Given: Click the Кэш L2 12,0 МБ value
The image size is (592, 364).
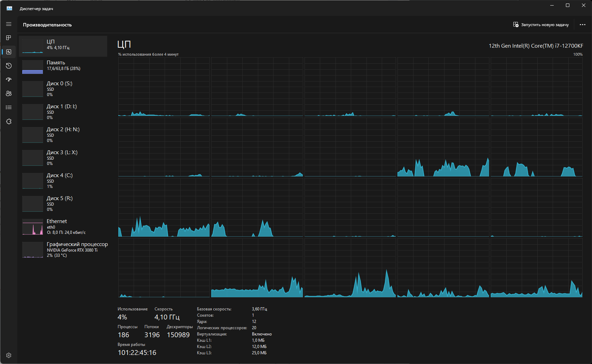Looking at the screenshot, I should (259, 347).
